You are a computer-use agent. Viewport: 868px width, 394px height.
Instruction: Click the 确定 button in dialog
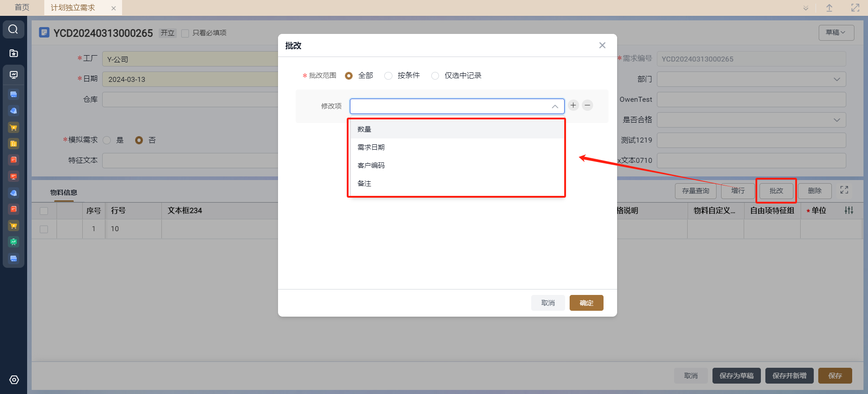click(586, 303)
